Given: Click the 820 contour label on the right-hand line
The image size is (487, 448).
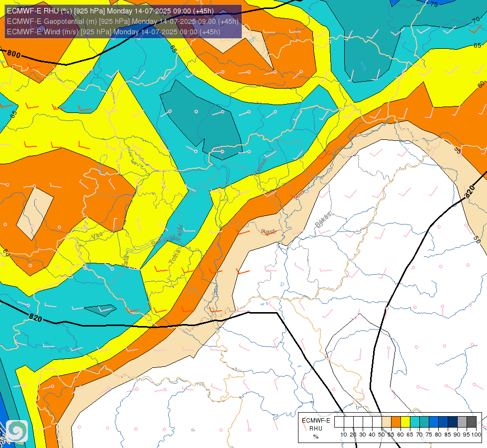Looking at the screenshot, I should pyautogui.click(x=470, y=191).
